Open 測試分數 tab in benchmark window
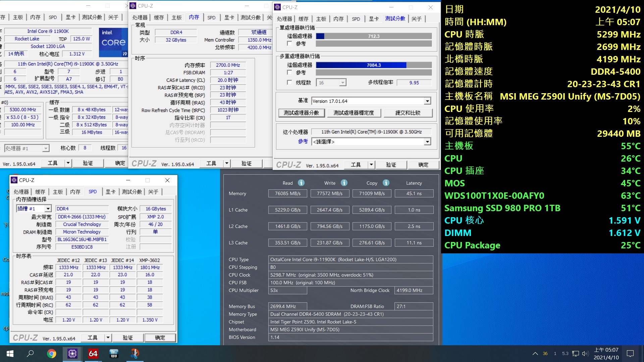The height and width of the screenshot is (362, 644). tap(395, 18)
